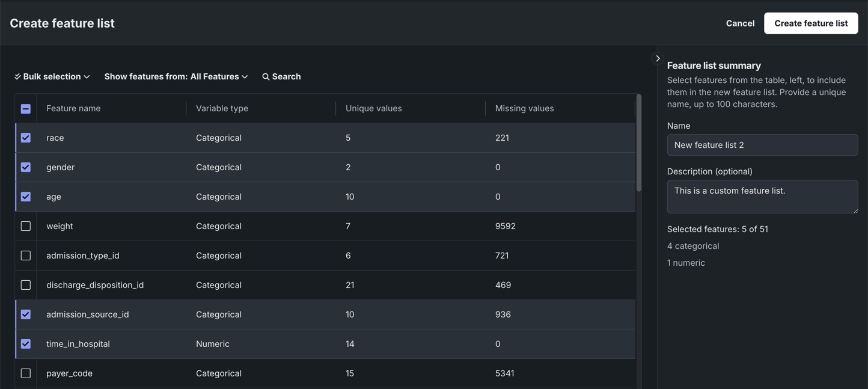This screenshot has width=868, height=389.
Task: Uncheck the gender feature checkbox
Action: [26, 167]
